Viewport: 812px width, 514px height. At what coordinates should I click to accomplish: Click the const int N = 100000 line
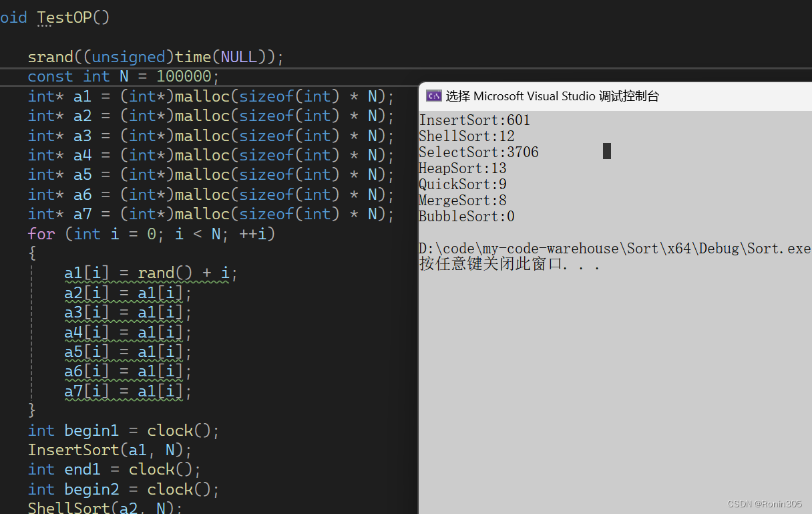[x=124, y=76]
